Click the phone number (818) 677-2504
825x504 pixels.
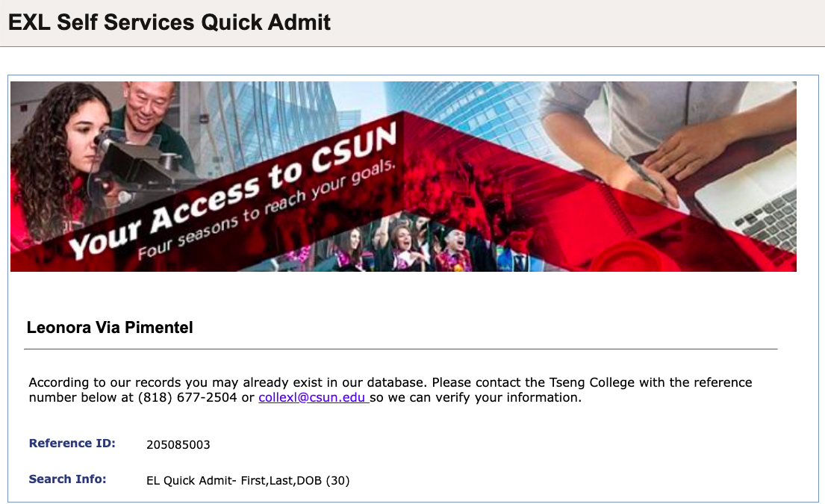coord(187,398)
